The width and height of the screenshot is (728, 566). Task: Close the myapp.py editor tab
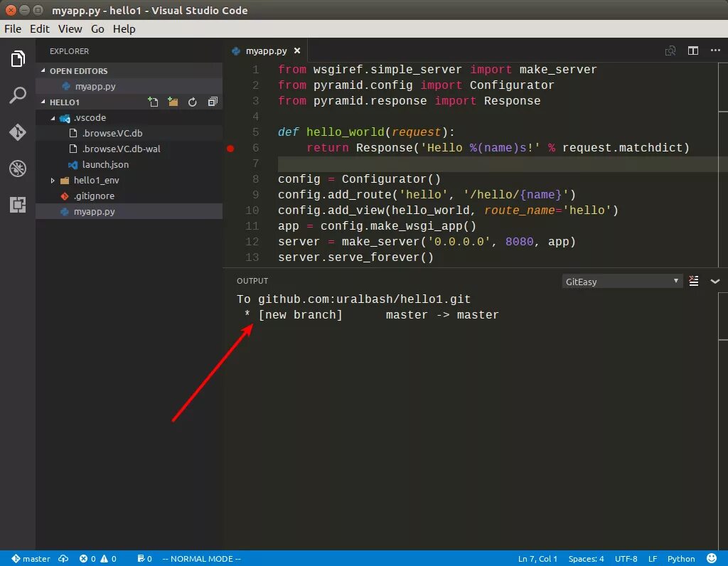coord(297,50)
